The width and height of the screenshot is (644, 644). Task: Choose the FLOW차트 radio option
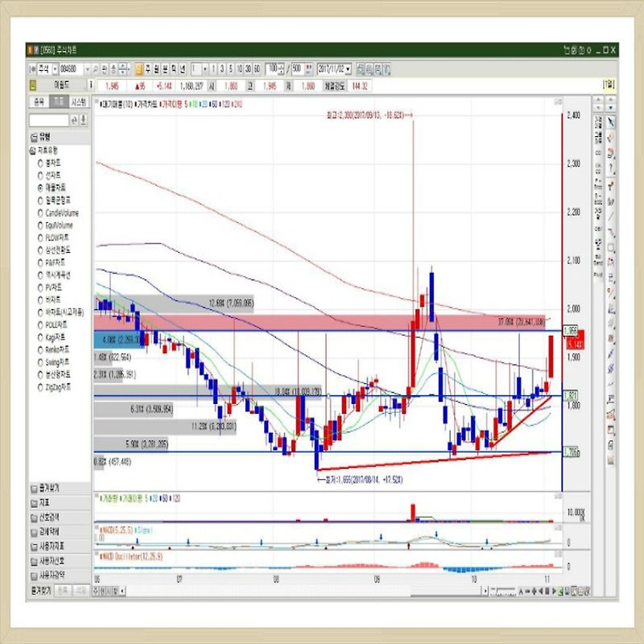click(x=53, y=237)
